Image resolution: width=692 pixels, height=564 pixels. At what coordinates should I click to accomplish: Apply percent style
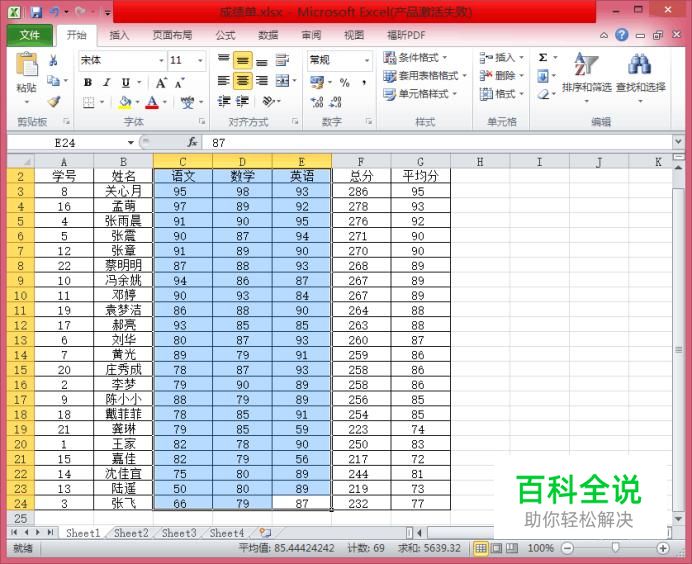click(345, 82)
